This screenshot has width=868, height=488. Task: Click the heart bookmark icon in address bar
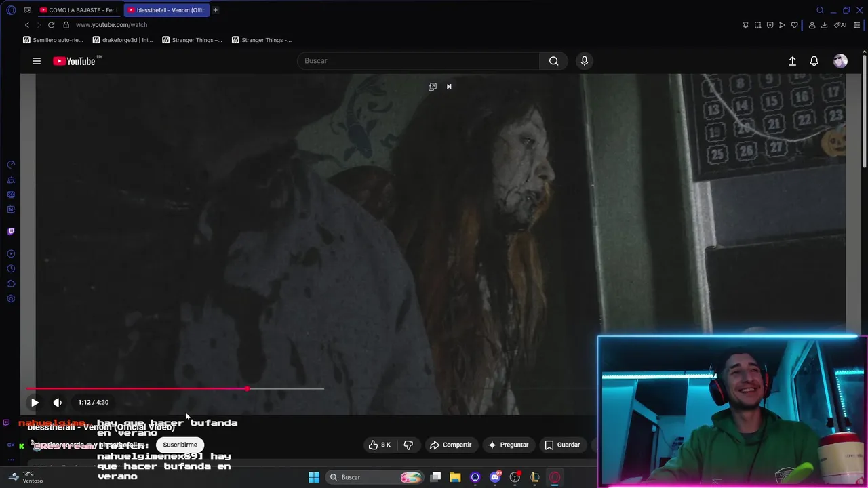(x=795, y=25)
